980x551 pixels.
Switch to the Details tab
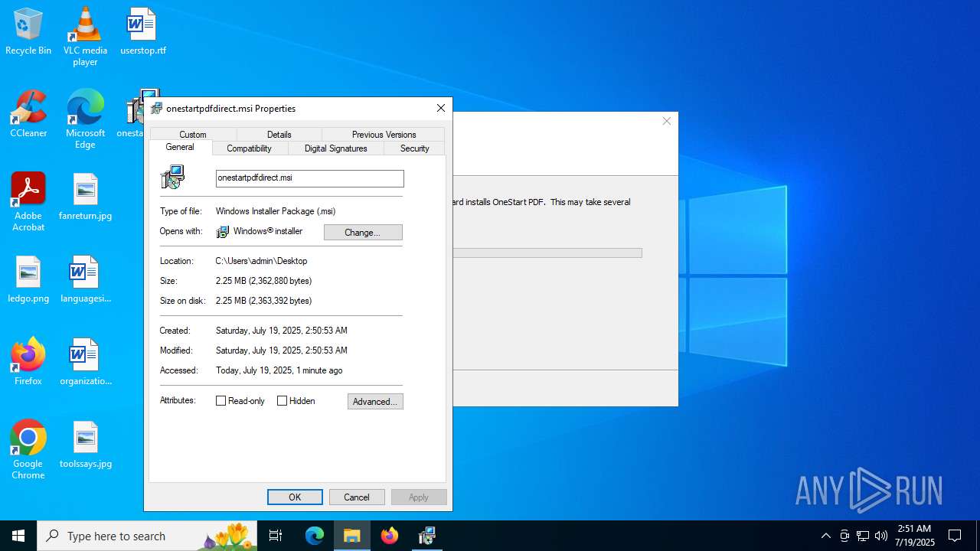(x=279, y=135)
